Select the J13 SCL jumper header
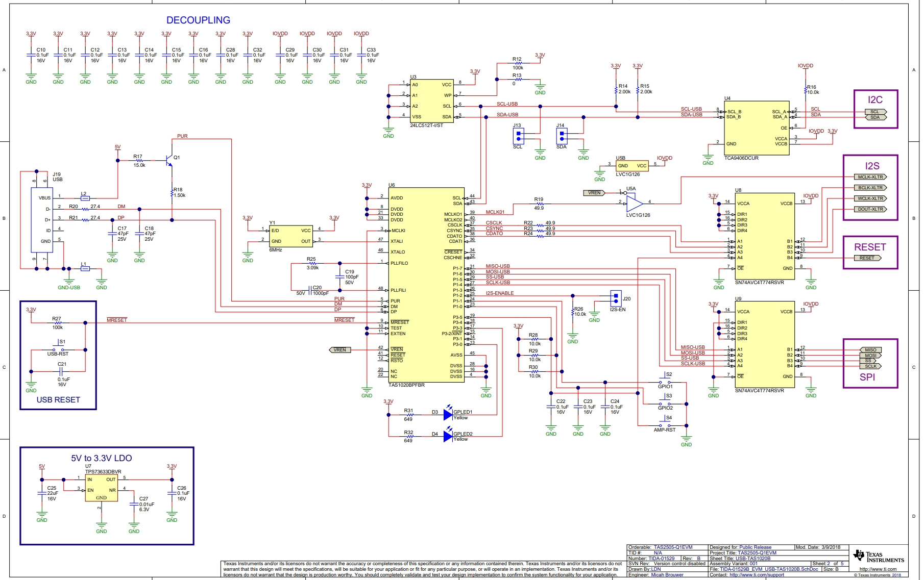 point(518,136)
